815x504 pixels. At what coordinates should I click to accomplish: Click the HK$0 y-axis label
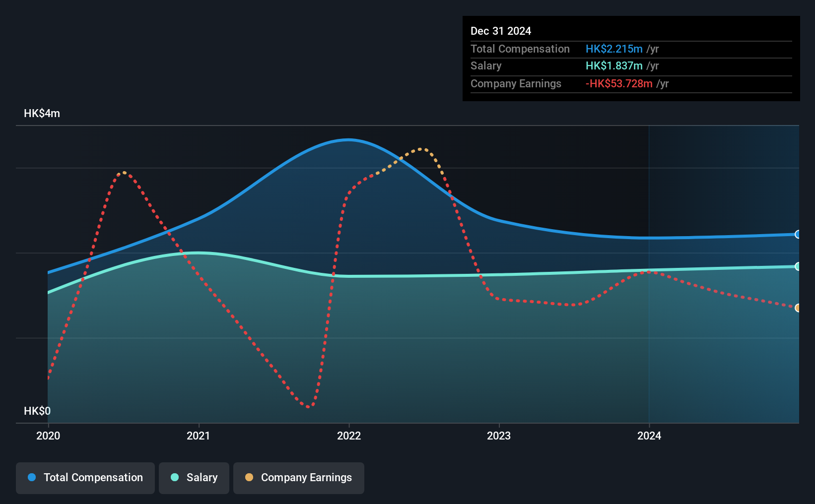pyautogui.click(x=37, y=411)
